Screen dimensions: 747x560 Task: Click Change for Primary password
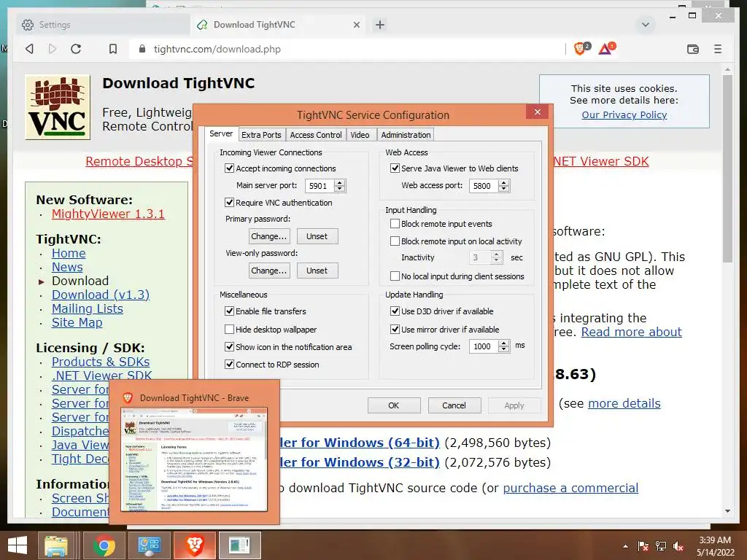269,236
